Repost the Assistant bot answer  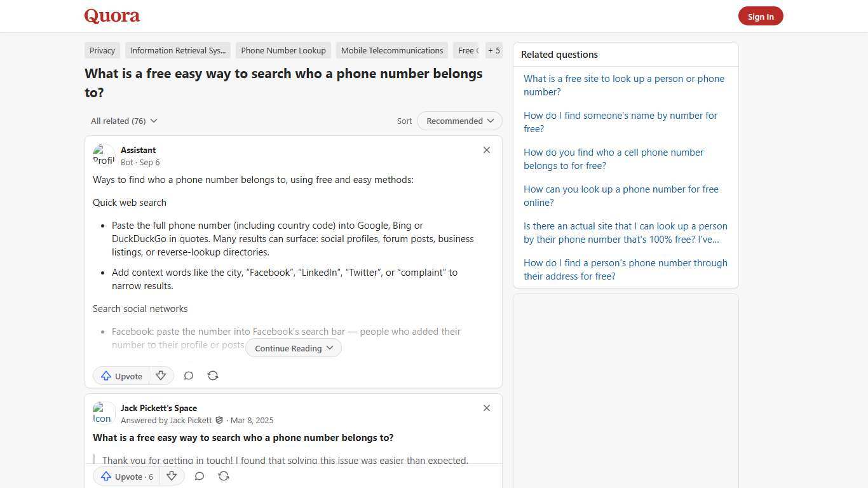(212, 376)
